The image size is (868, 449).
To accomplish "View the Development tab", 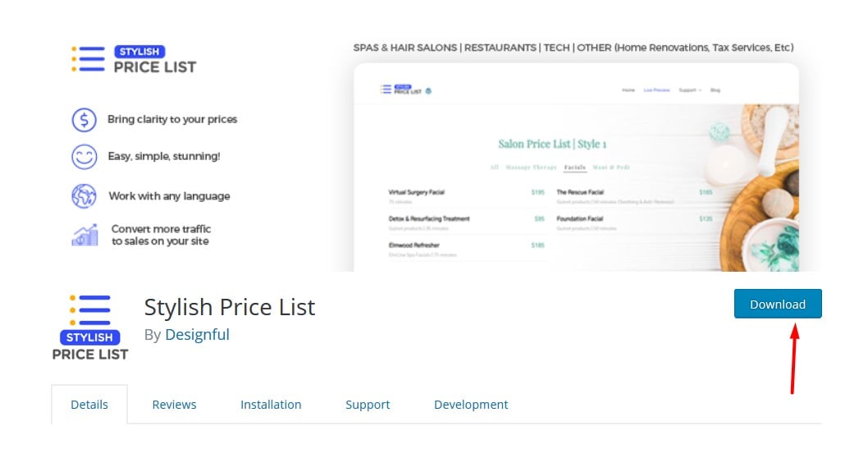I will (x=471, y=405).
